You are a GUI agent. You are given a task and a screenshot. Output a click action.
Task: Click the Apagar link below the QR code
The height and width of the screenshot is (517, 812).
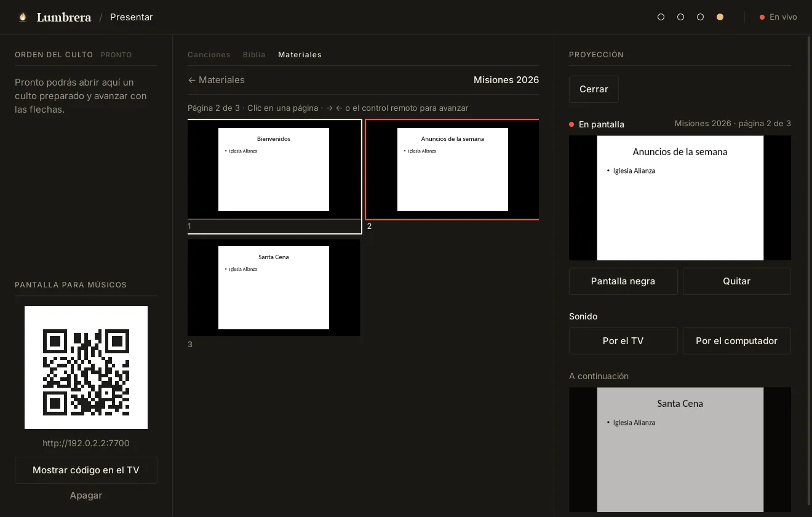[x=86, y=495]
